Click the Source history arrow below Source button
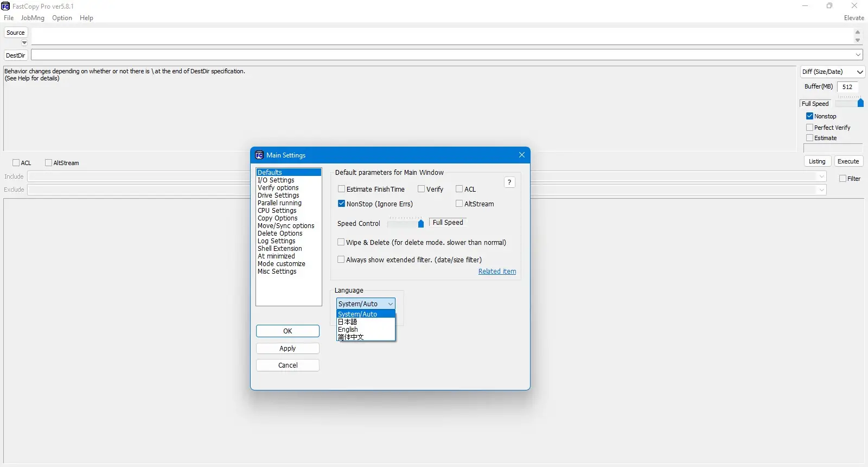Screen dimensions: 868x467 [x=24, y=43]
